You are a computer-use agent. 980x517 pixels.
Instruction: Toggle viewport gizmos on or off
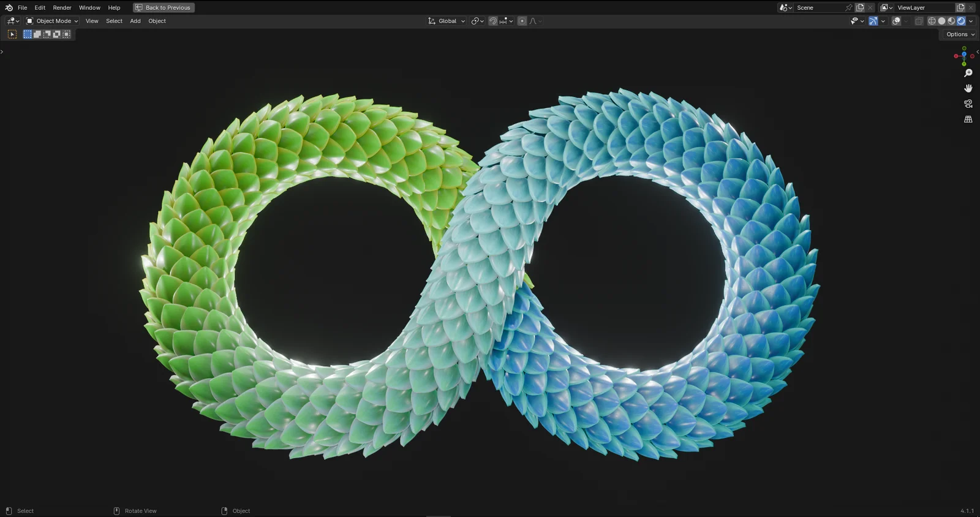(873, 21)
